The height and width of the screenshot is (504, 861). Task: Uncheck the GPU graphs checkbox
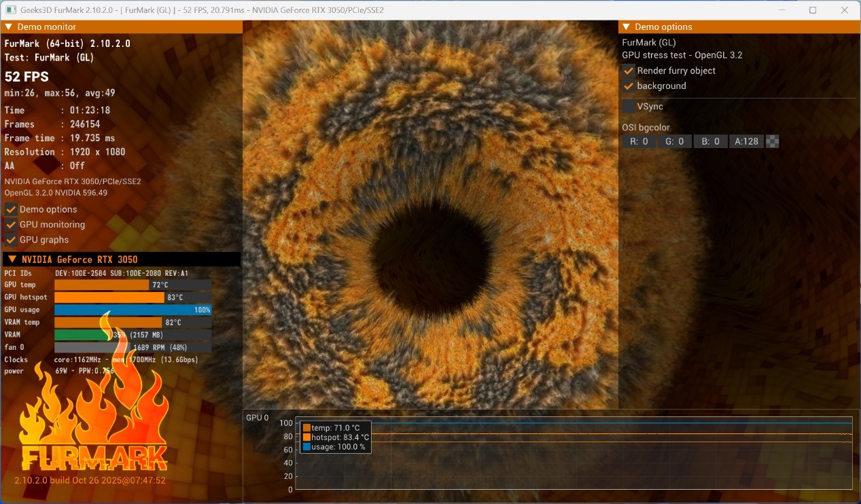tap(11, 239)
